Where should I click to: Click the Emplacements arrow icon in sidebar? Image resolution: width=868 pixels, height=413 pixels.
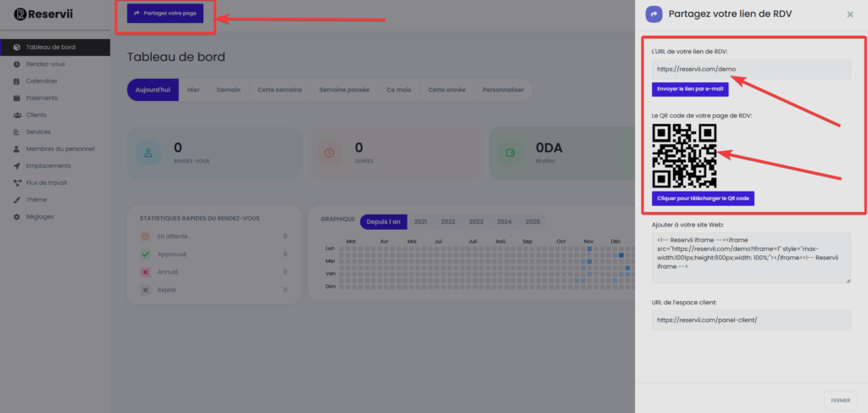coord(17,166)
